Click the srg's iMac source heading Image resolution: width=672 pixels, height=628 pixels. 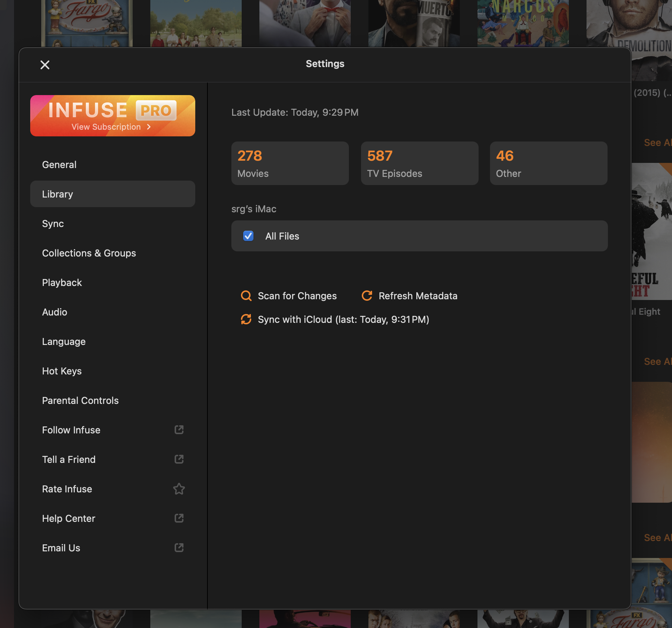pyautogui.click(x=254, y=209)
